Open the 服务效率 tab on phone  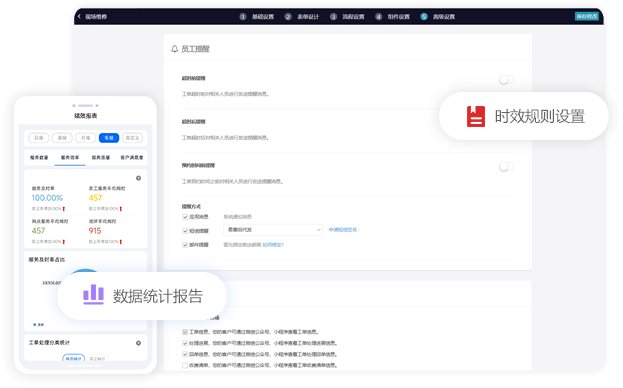point(70,158)
